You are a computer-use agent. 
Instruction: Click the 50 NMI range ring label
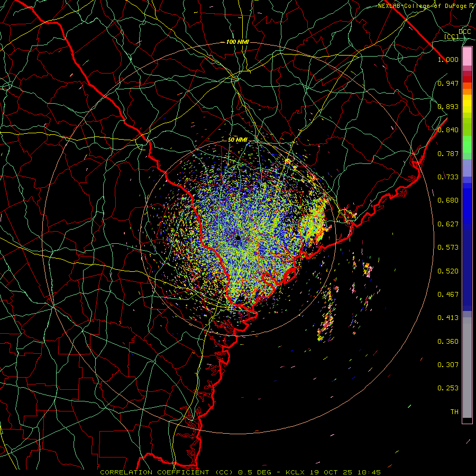pyautogui.click(x=237, y=140)
